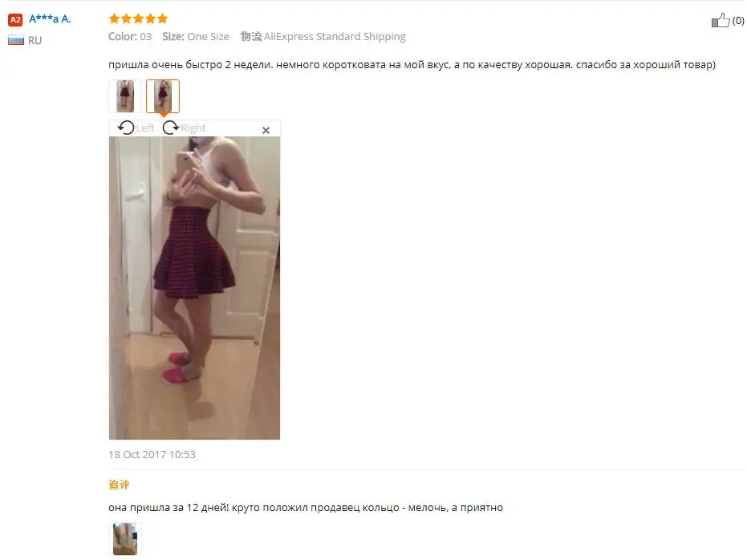
Task: Click the orange 追评 follow-up heading
Action: coord(119,485)
